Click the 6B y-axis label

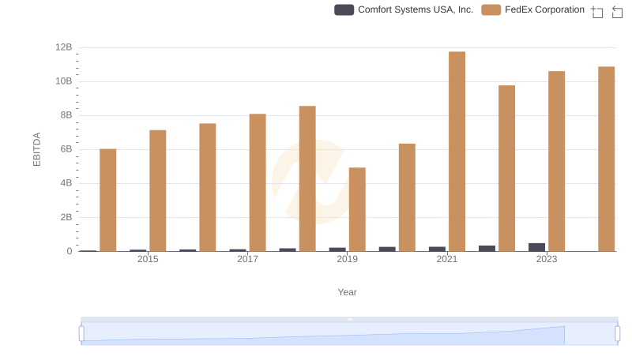[x=66, y=149]
